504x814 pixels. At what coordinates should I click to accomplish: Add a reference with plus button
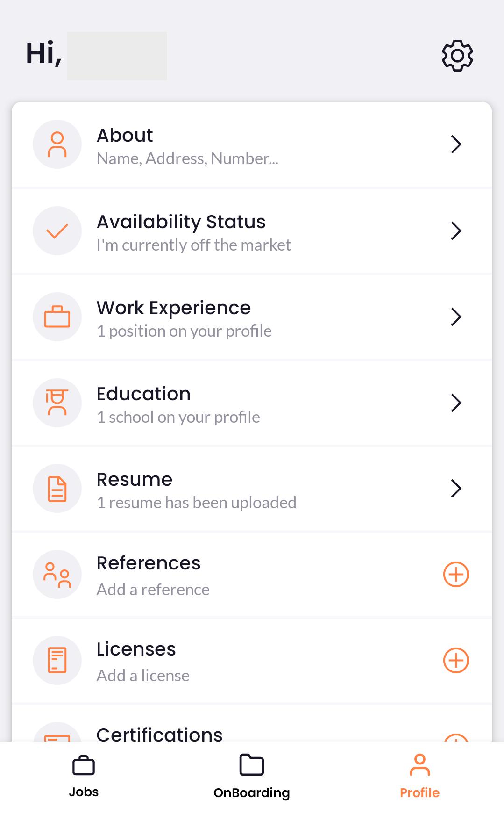click(456, 575)
